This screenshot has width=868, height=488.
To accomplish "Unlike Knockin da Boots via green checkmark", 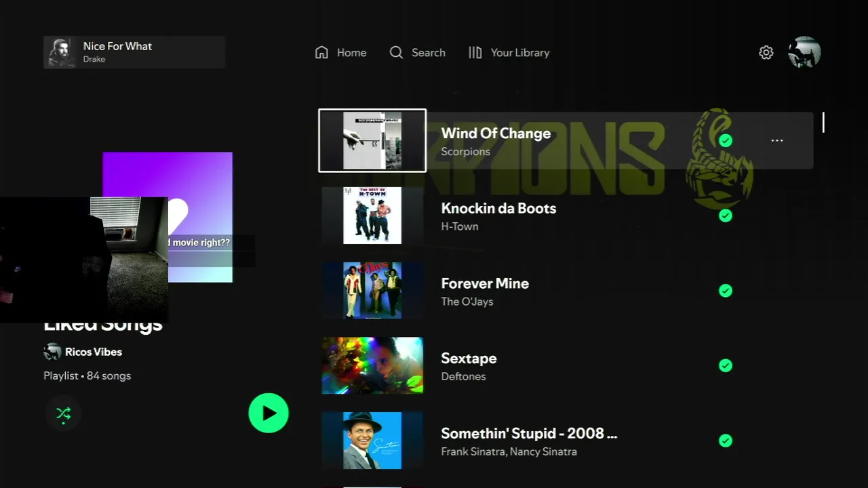I will [726, 216].
